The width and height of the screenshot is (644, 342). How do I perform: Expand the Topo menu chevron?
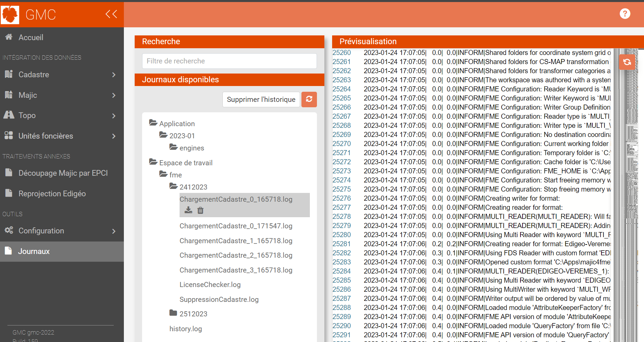[x=114, y=116]
